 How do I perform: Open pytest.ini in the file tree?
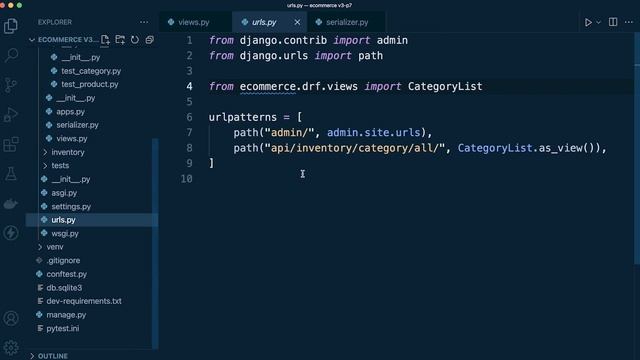point(63,328)
